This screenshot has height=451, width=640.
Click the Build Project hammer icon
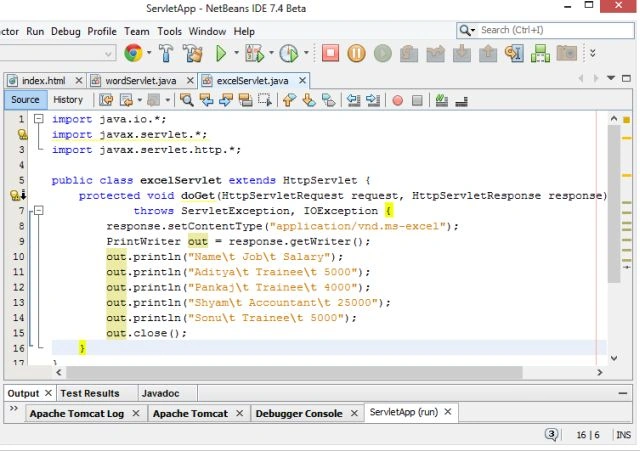[166, 53]
